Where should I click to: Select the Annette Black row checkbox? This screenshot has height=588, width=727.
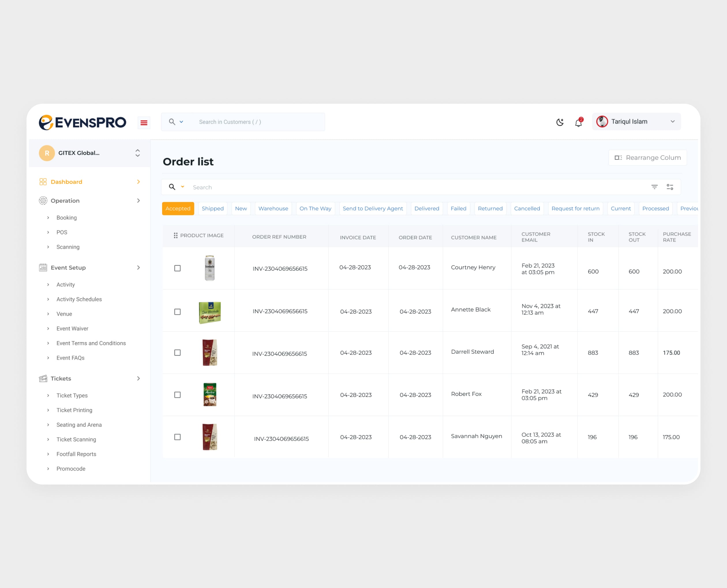[177, 312]
